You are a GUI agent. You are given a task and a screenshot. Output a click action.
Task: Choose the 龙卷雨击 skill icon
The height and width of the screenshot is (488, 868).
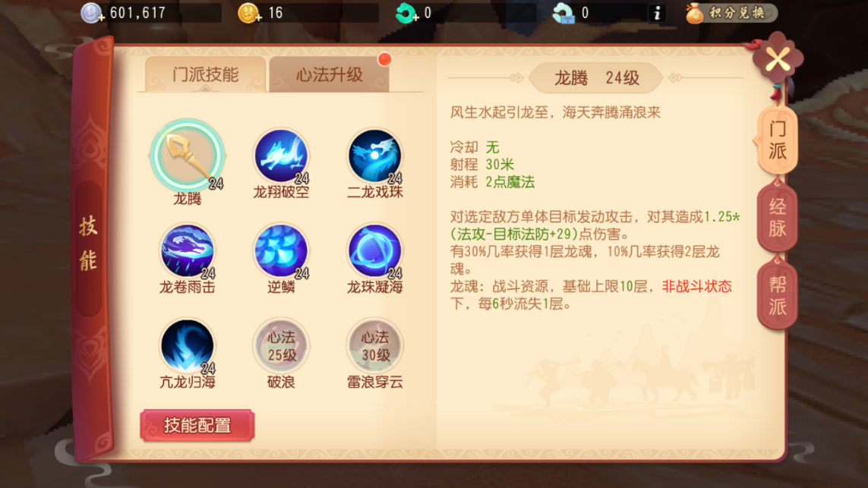pos(187,250)
